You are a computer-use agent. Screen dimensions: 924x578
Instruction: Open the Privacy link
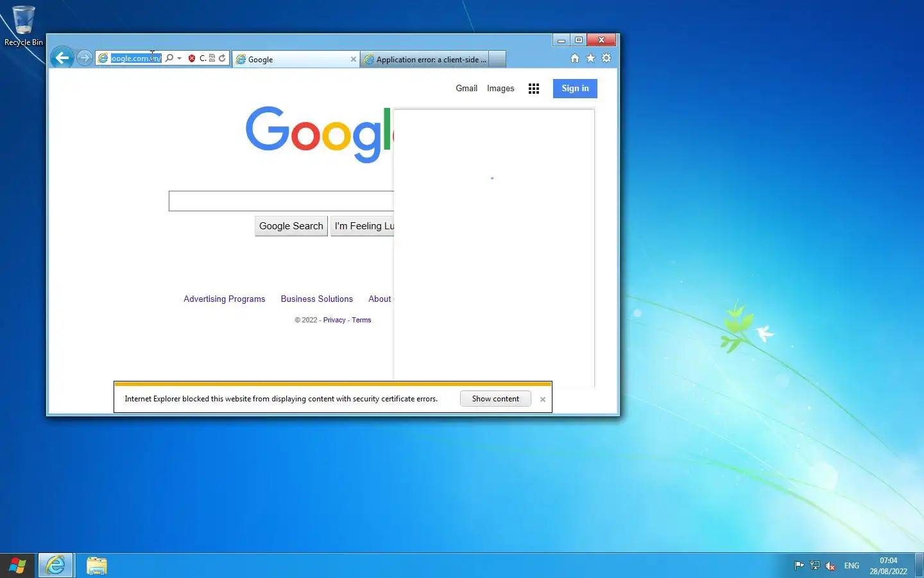(334, 320)
